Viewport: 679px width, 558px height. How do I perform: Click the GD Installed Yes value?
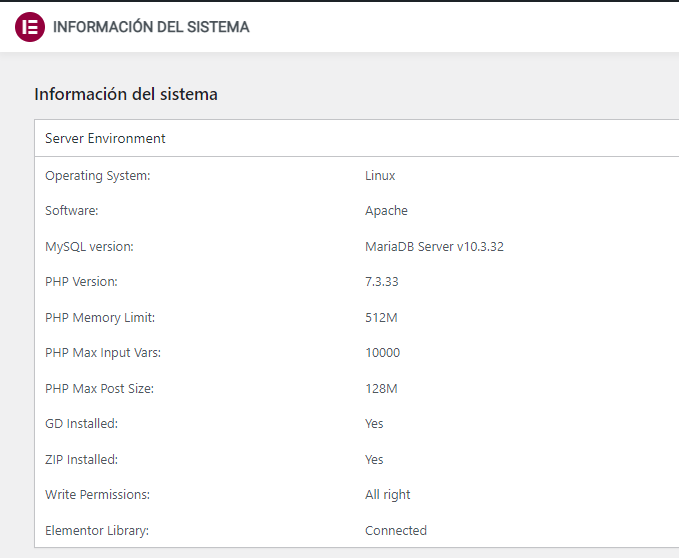click(x=374, y=424)
